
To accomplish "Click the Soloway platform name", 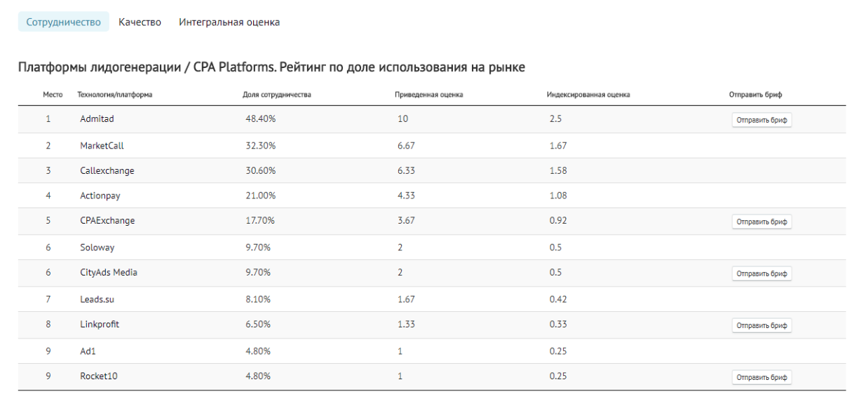I will pyautogui.click(x=97, y=247).
